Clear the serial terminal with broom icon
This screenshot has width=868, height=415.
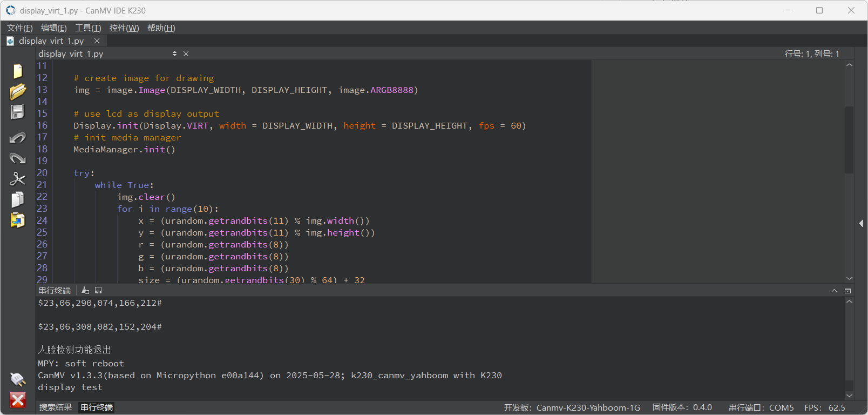point(85,291)
